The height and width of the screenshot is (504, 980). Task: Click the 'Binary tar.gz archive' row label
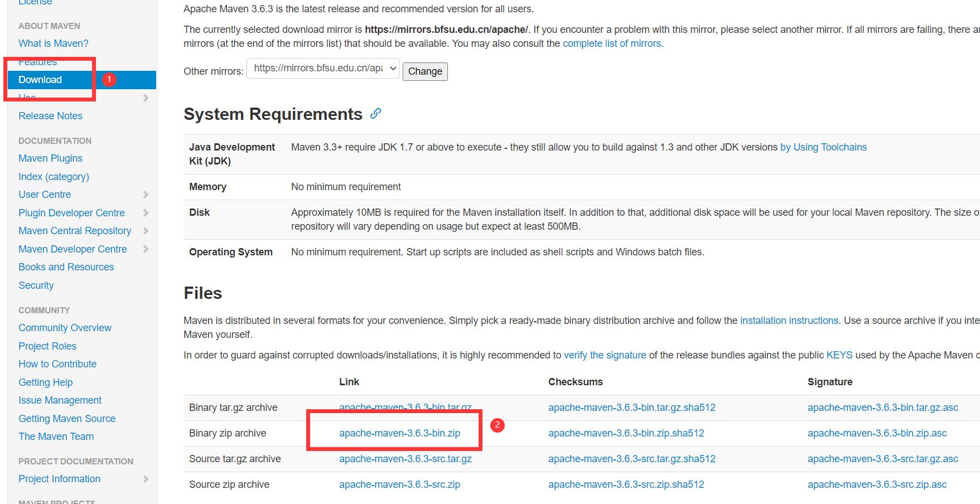coord(233,408)
